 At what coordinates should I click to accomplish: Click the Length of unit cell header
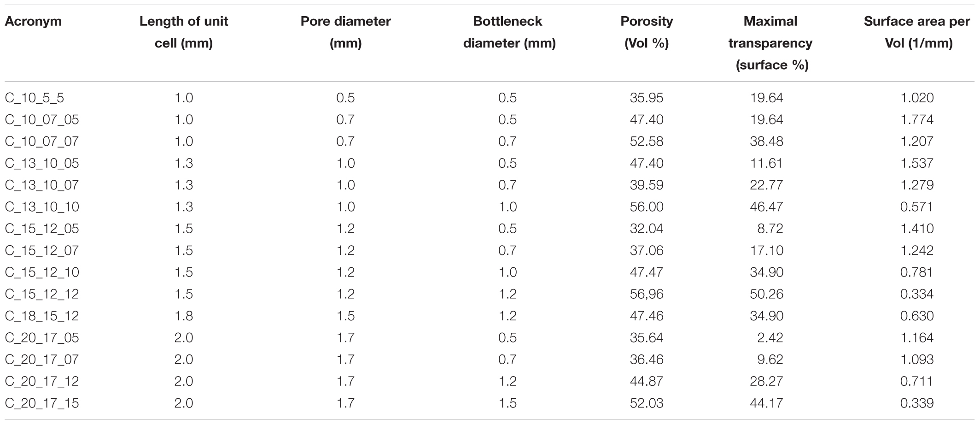184,32
